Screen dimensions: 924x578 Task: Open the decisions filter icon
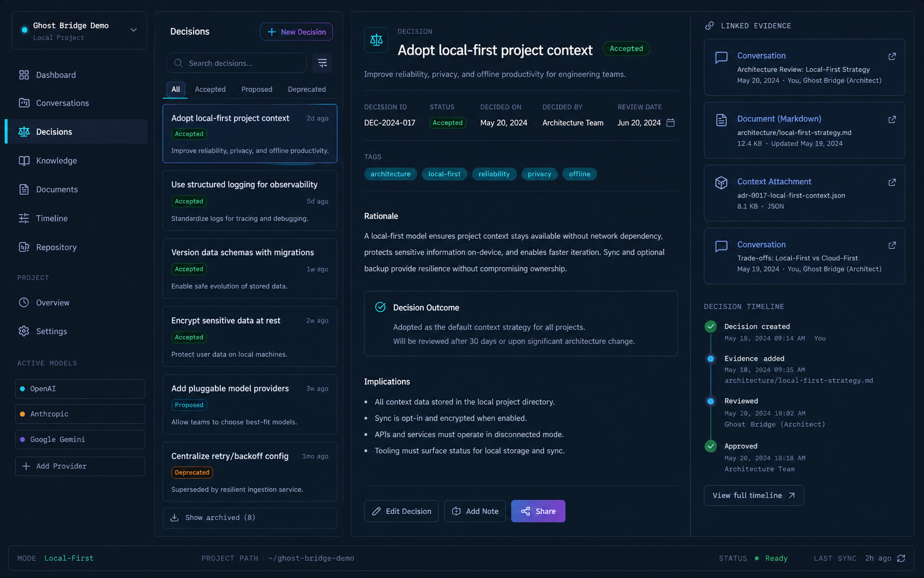(322, 63)
